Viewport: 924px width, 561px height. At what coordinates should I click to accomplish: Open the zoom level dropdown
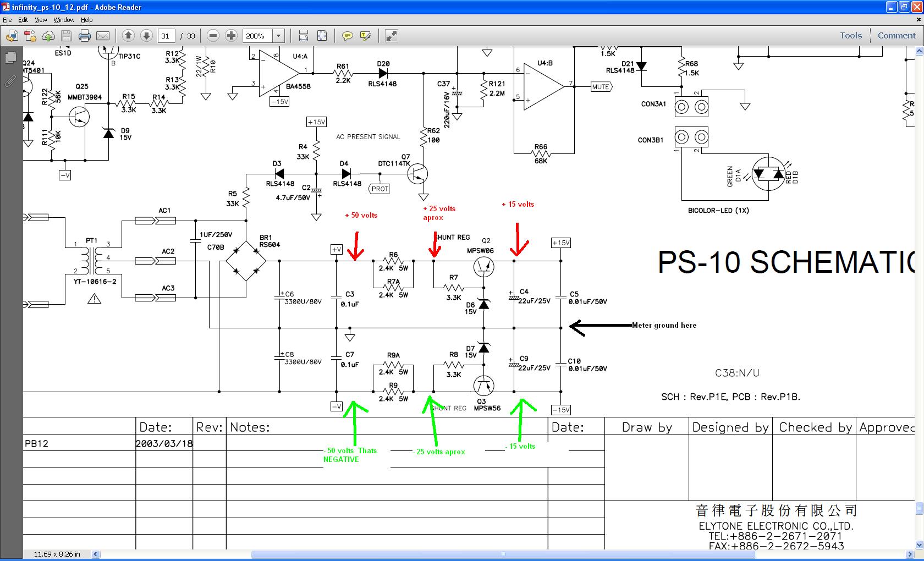coord(278,36)
